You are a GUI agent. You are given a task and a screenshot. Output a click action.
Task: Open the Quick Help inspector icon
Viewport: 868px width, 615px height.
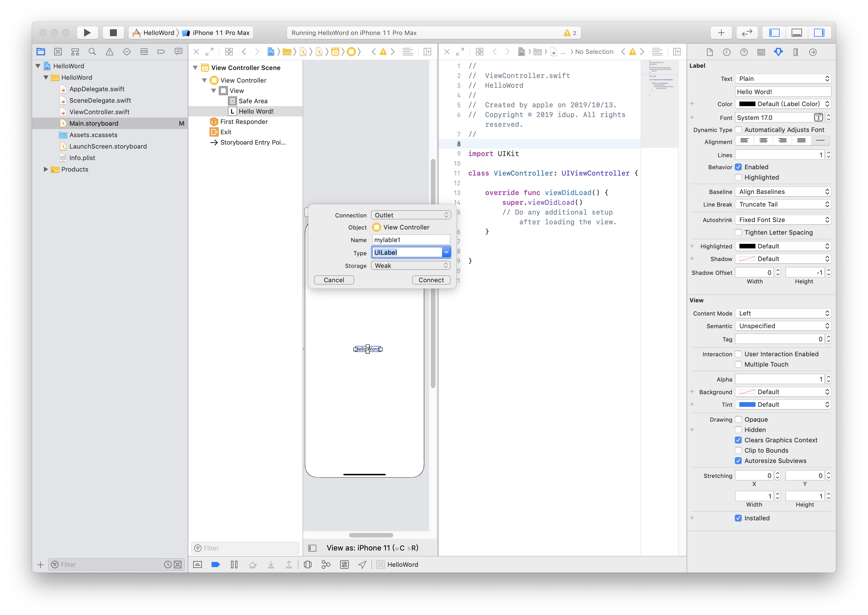(x=744, y=52)
